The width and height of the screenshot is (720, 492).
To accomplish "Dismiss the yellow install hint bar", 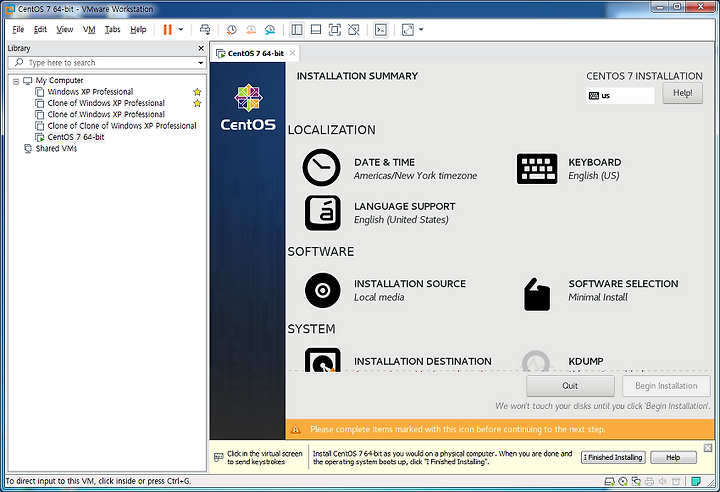I will [708, 447].
